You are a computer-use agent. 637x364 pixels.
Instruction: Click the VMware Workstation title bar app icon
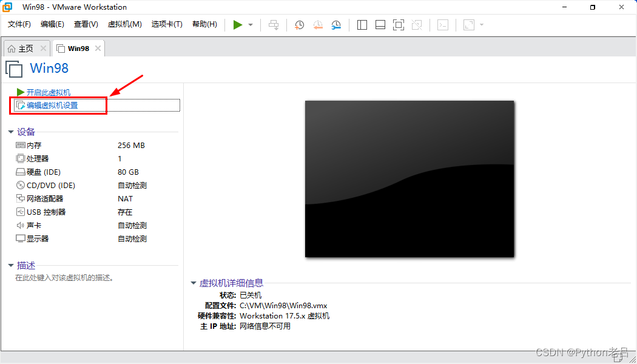7,7
